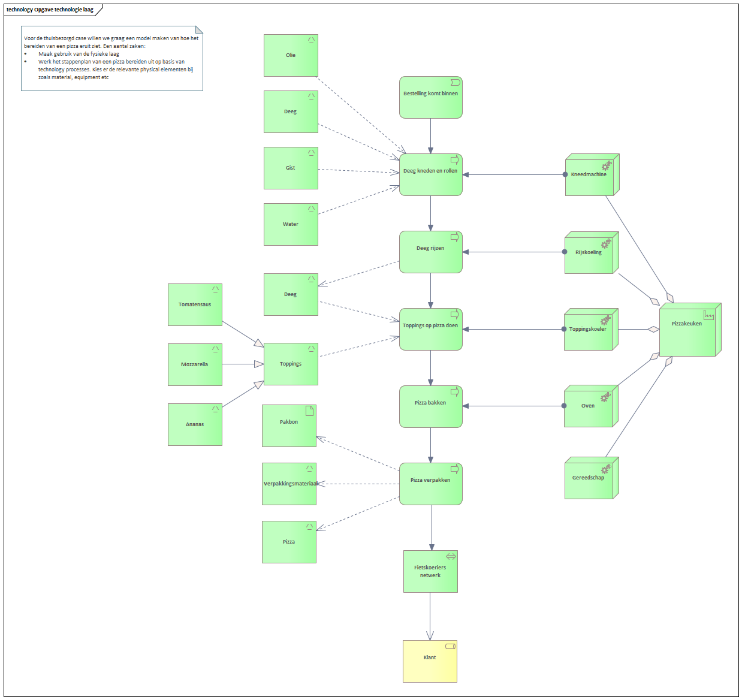Select the Deeg node below Water
Image resolution: width=742 pixels, height=700 pixels.
(291, 294)
